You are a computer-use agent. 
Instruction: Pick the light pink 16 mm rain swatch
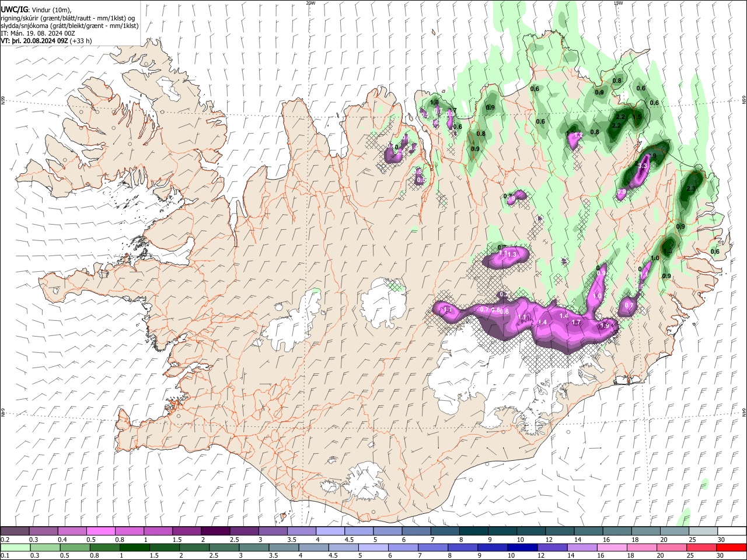coord(612,548)
